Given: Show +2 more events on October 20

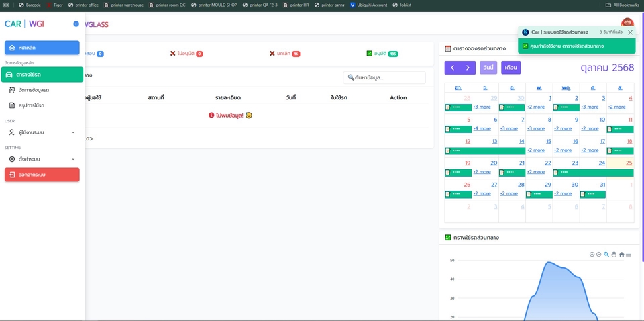Looking at the screenshot, I should (482, 172).
